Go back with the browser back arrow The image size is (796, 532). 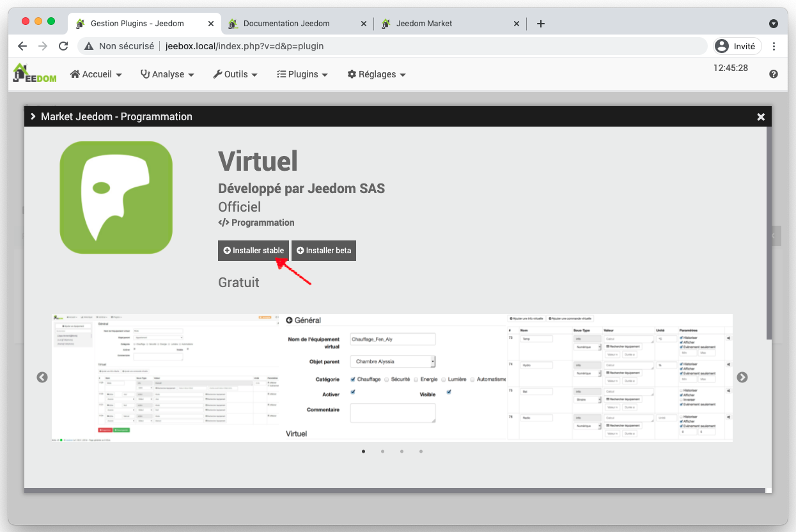[22, 46]
